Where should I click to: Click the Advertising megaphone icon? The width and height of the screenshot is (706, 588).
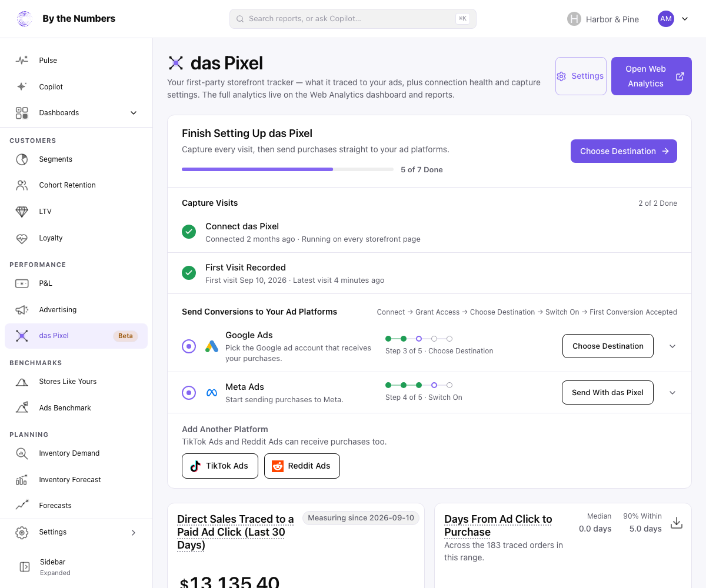point(22,310)
